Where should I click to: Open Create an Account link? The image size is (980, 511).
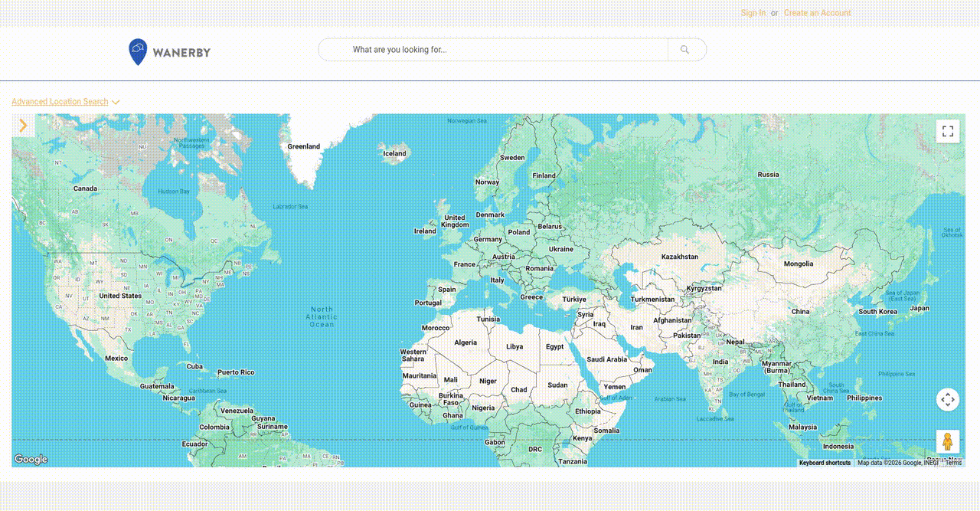tap(818, 13)
